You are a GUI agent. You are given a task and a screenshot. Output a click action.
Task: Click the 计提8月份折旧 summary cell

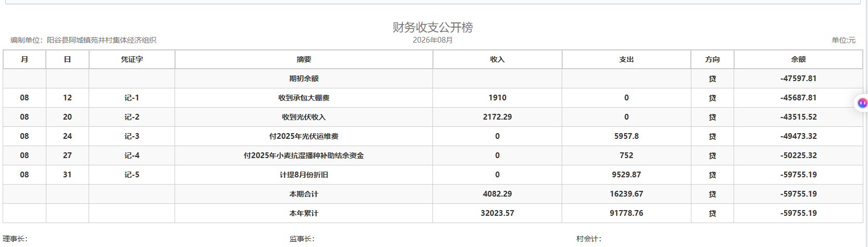tap(304, 175)
